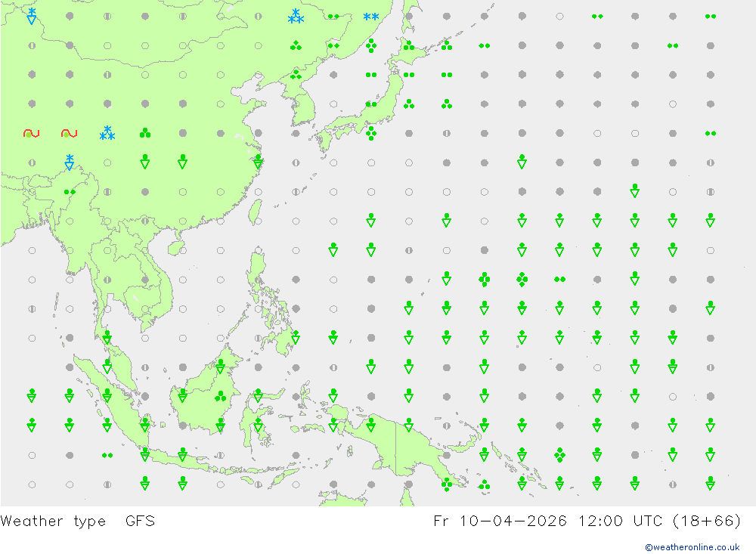Click the green shower symbol on Sulawesi
The height and width of the screenshot is (554, 756).
click(x=258, y=426)
